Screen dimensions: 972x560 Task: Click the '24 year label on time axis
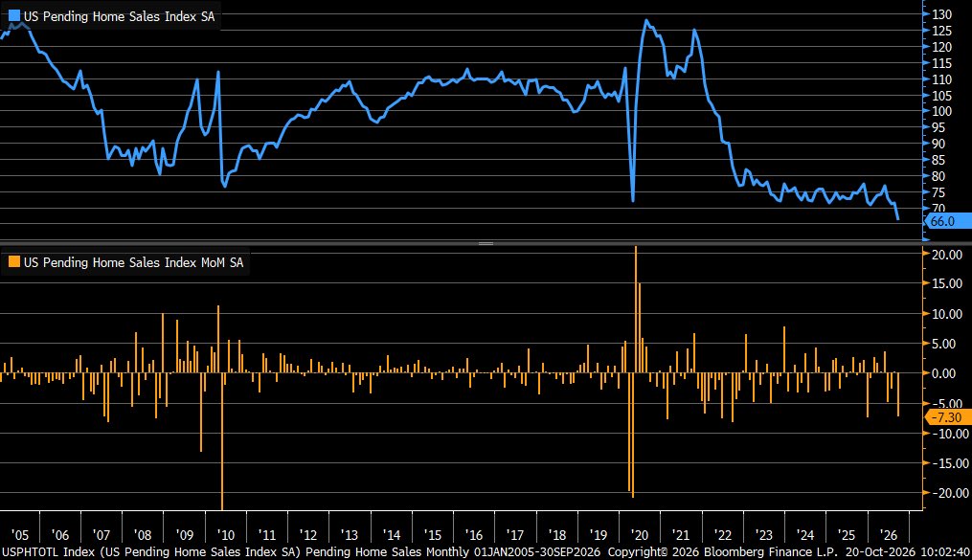point(804,534)
